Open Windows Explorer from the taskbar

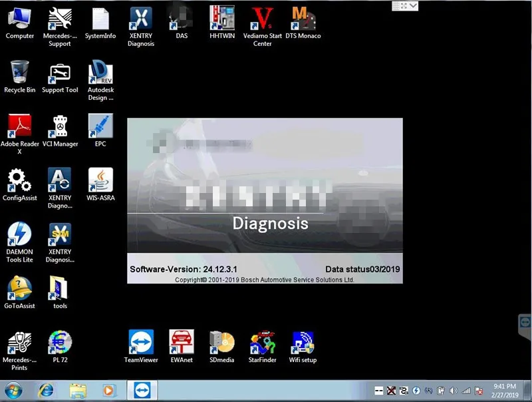point(78,391)
